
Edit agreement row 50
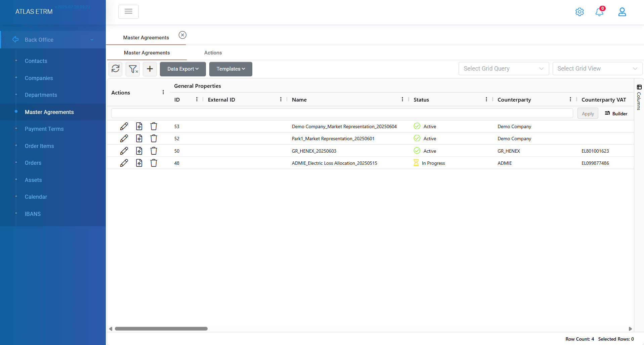[124, 151]
